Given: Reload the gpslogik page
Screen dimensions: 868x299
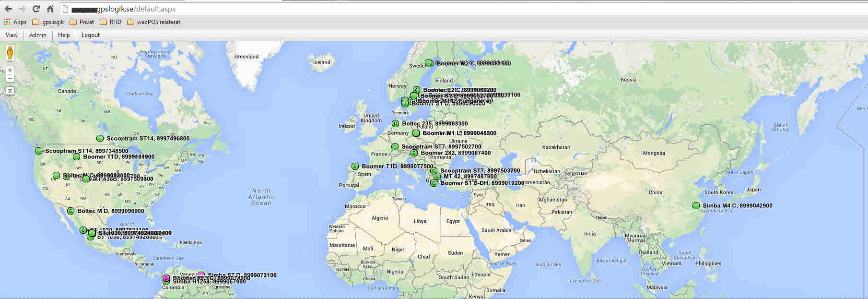Looking at the screenshot, I should 36,9.
